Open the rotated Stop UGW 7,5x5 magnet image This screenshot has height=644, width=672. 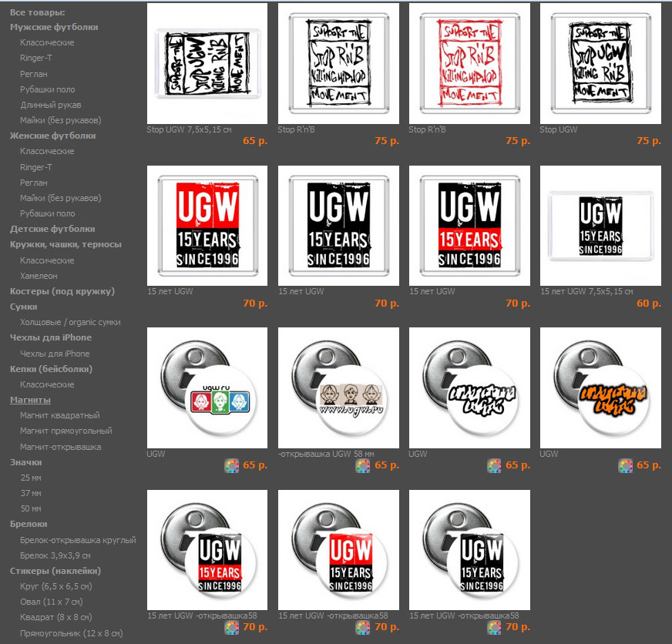point(207,63)
